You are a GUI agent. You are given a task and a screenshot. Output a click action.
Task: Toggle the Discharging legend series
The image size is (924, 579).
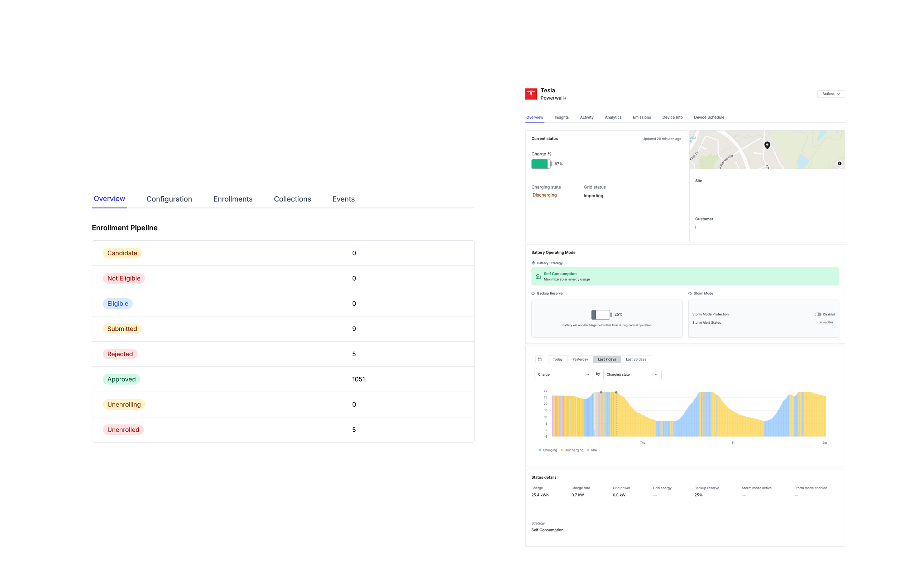[574, 450]
